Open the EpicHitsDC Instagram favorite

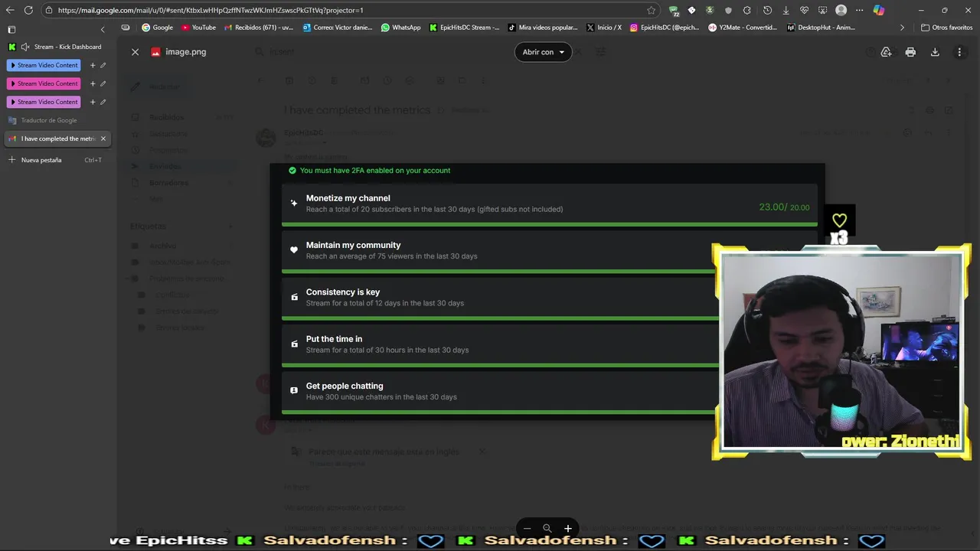tap(665, 28)
